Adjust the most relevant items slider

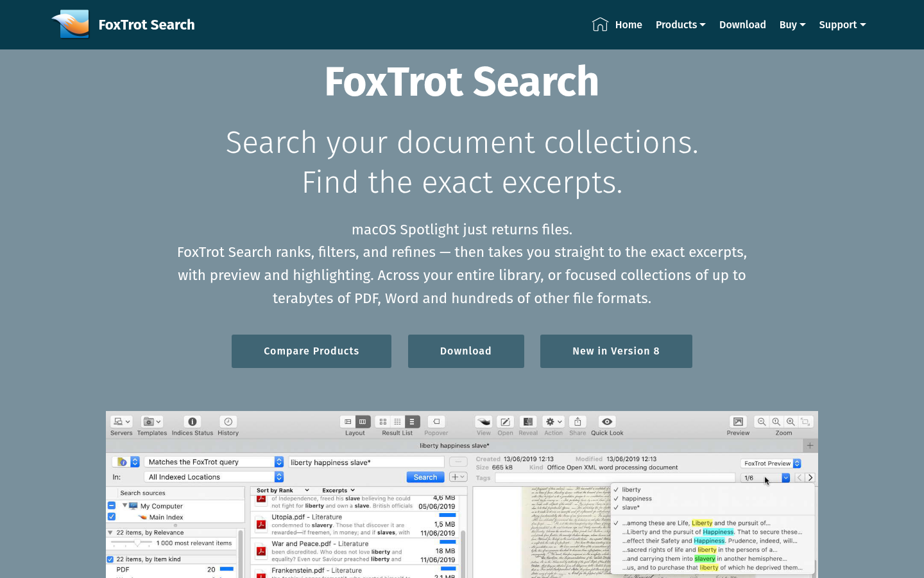pos(137,543)
